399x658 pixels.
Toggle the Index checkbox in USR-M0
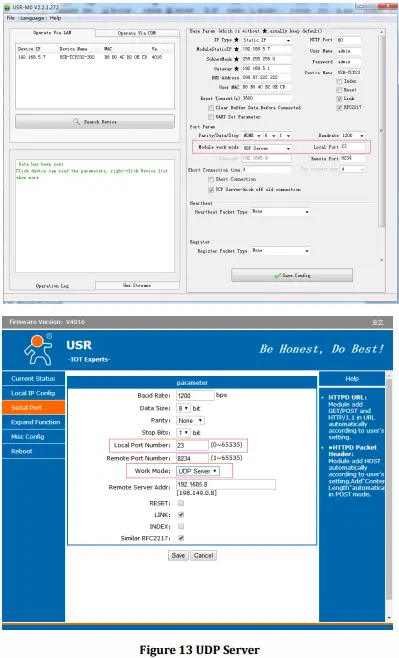coord(339,81)
